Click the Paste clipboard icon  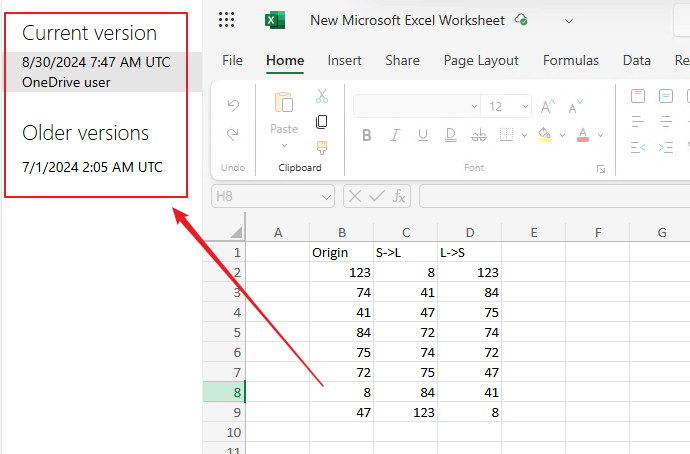(x=284, y=103)
